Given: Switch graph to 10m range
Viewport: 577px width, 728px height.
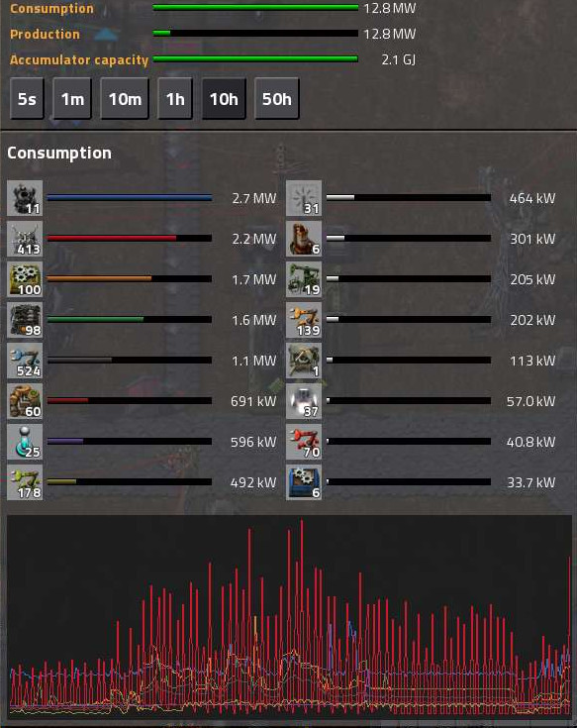Looking at the screenshot, I should point(125,98).
